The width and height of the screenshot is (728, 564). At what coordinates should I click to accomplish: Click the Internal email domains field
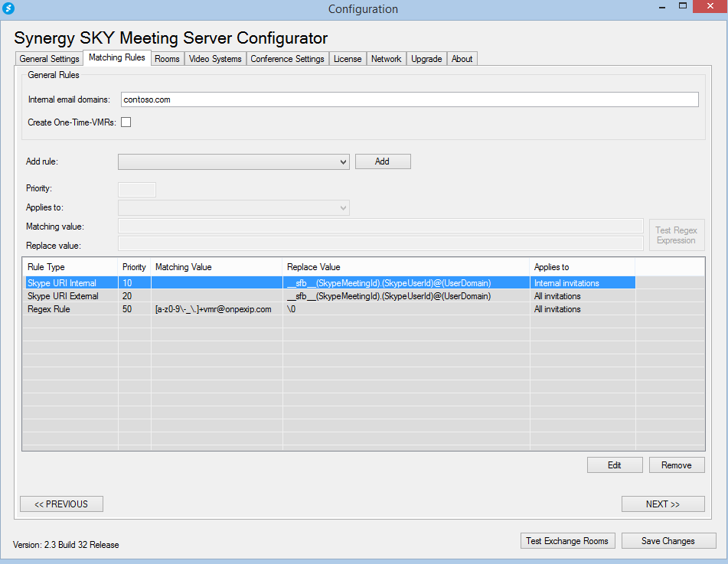click(x=410, y=99)
